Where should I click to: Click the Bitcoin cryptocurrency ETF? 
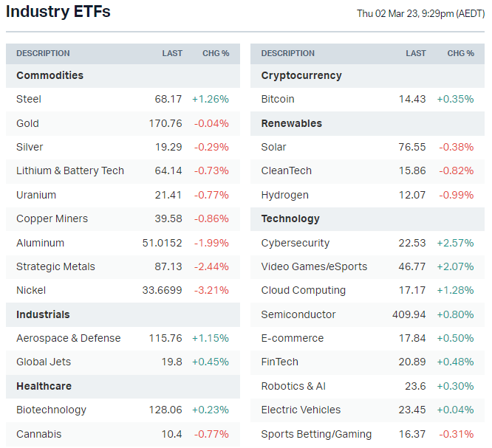pos(278,99)
